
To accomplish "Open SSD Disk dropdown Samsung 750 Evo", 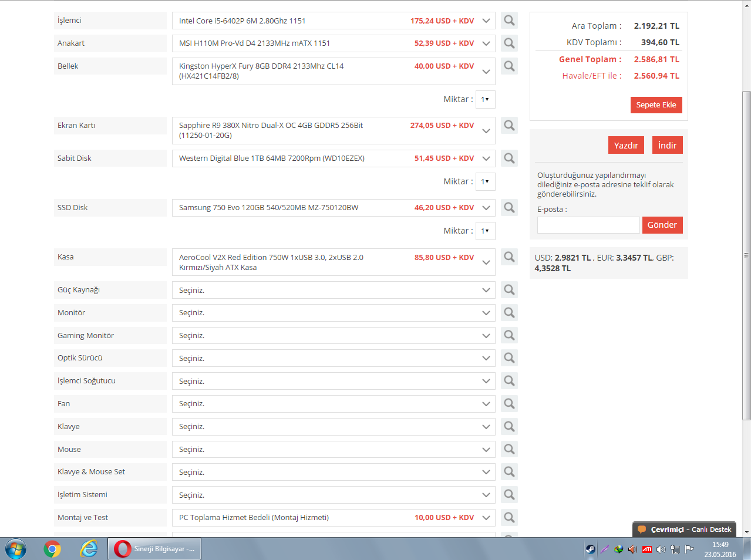I will [334, 208].
